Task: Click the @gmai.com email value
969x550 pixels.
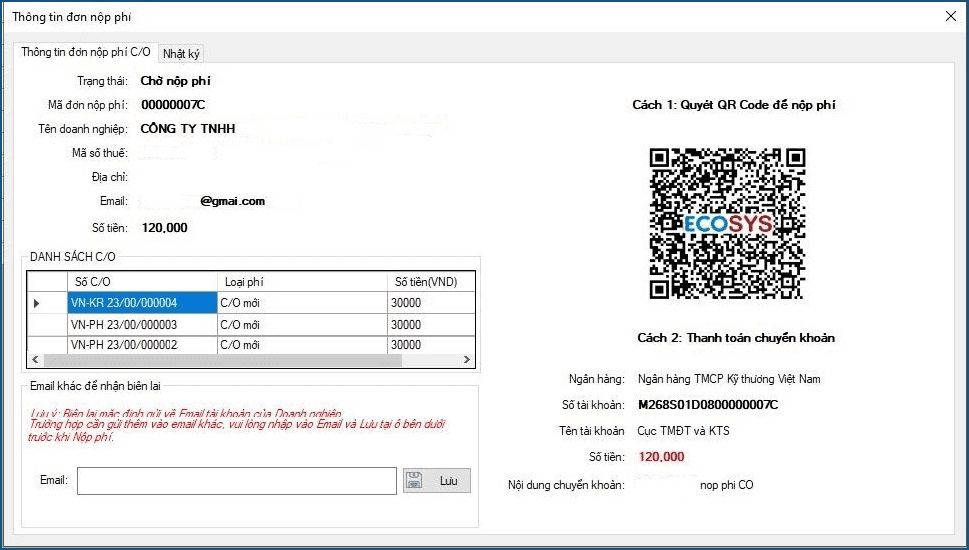Action: [232, 201]
